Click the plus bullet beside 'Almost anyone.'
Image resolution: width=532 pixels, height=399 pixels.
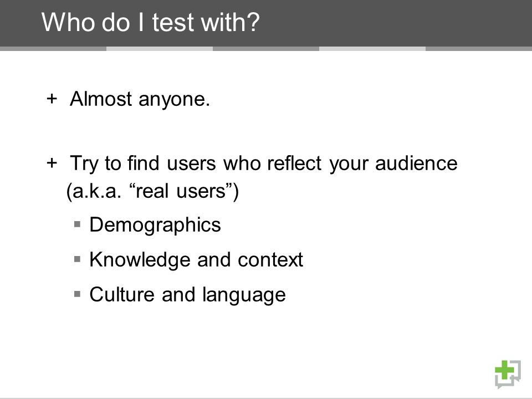coord(52,99)
